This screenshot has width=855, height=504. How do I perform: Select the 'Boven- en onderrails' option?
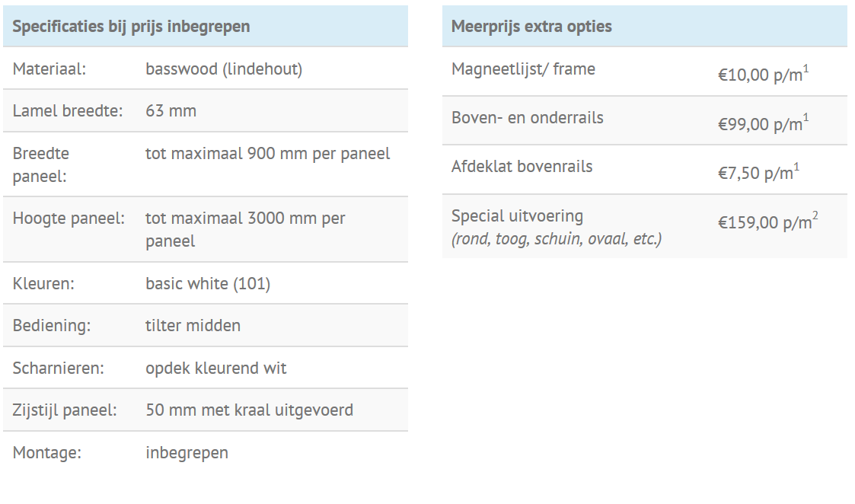tap(528, 118)
